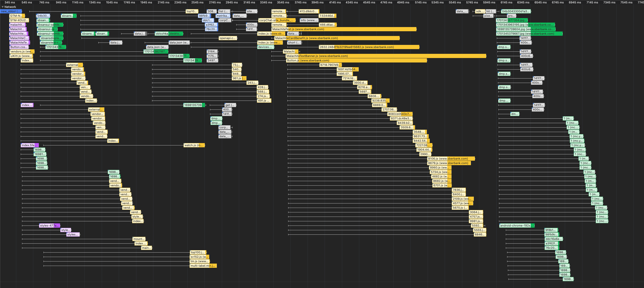Screen dimensions: 644x288
Task: Select the android-chrome-192x image request
Action: (516, 226)
